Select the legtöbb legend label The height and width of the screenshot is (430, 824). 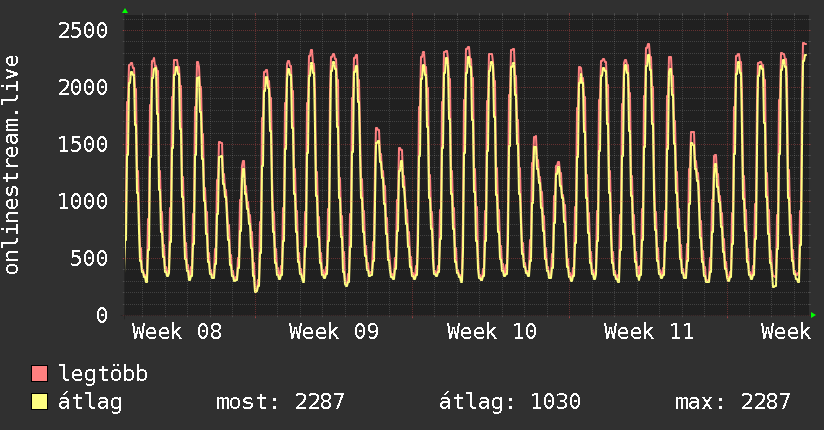[103, 373]
